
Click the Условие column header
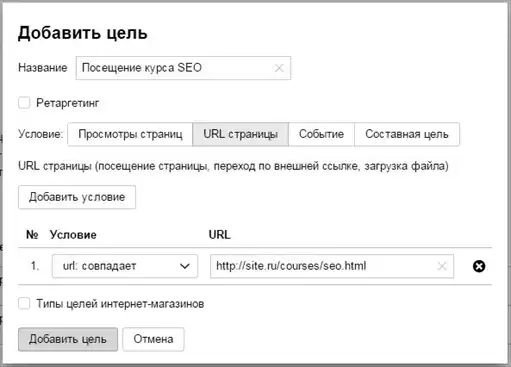73,235
